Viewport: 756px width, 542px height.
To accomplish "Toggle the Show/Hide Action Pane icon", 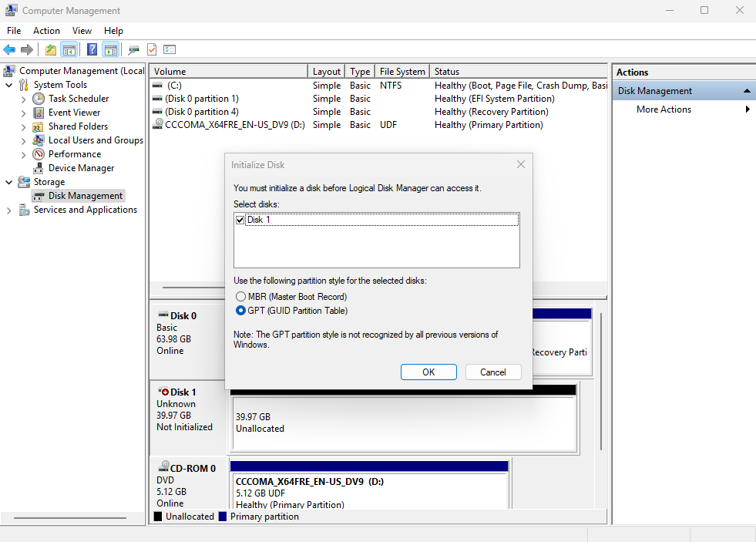I will click(x=111, y=50).
